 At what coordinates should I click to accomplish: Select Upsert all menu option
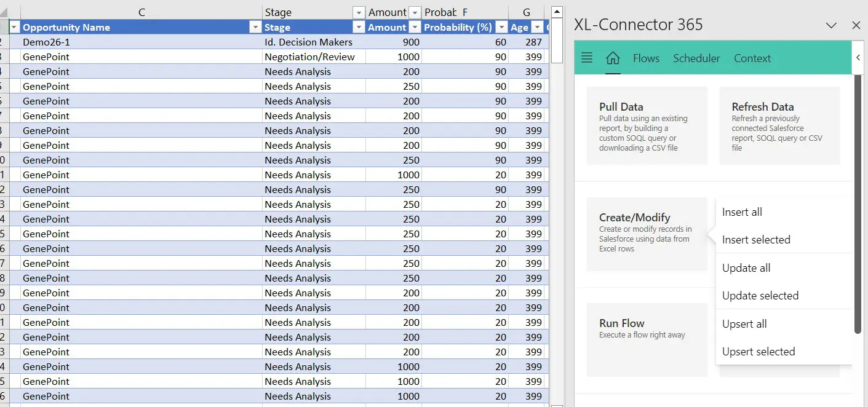point(744,324)
